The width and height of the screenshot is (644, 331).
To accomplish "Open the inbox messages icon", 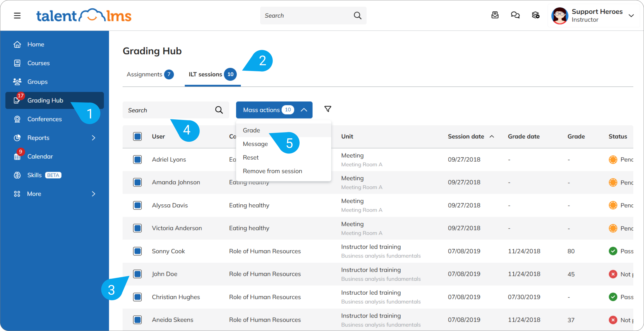I will 495,15.
